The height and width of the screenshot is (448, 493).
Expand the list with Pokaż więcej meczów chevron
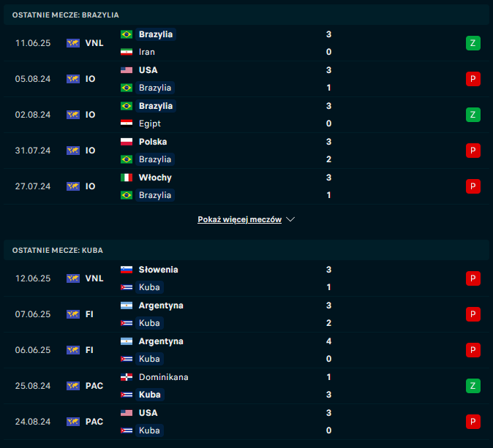pyautogui.click(x=290, y=219)
